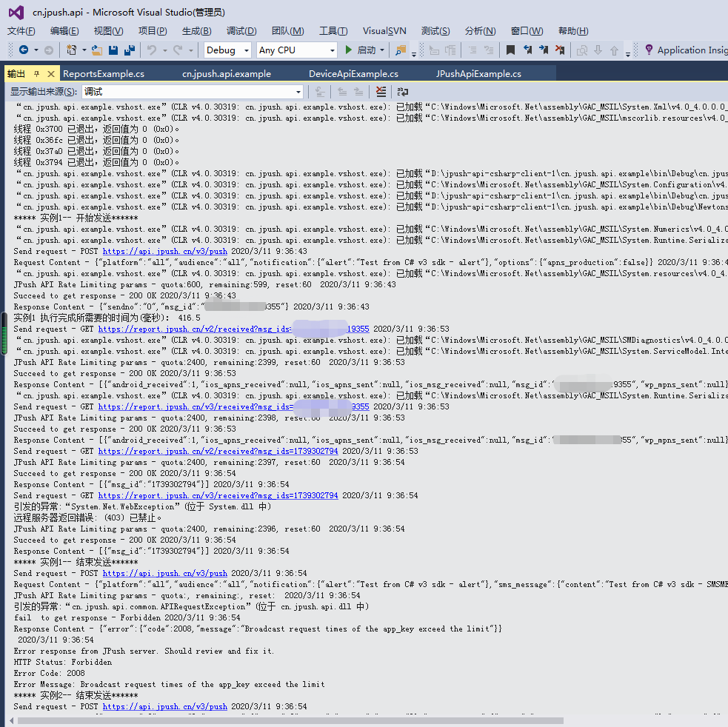Screen dimensions: 728x727
Task: Click the Clear All output icon
Action: [x=381, y=92]
